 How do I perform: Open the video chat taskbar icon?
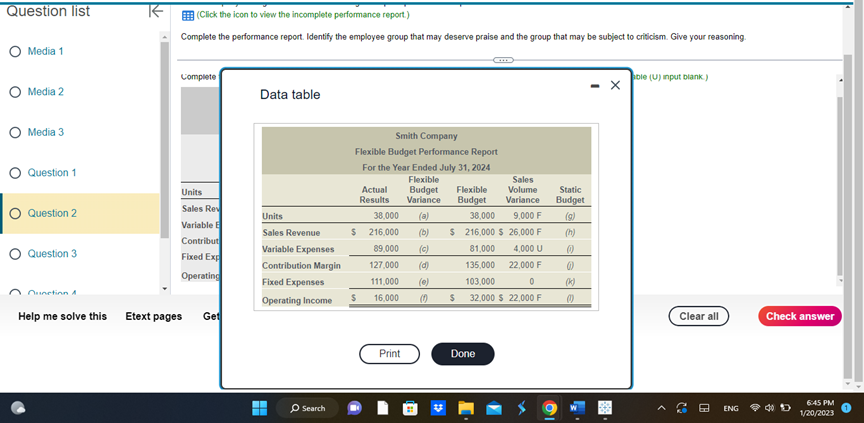[354, 408]
